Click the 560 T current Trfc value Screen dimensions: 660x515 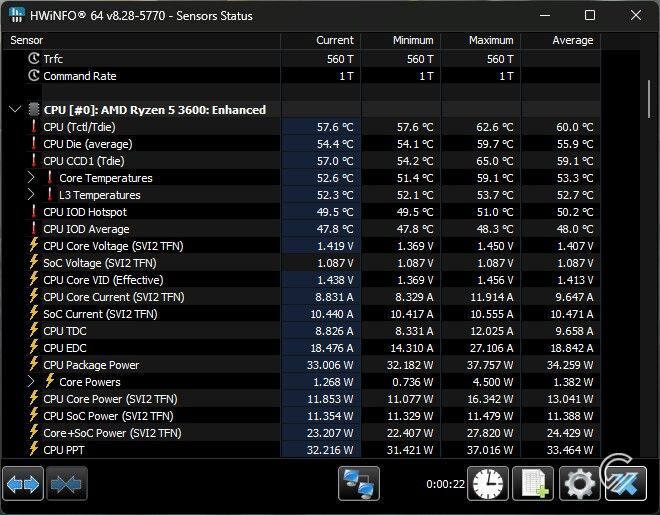pyautogui.click(x=340, y=59)
